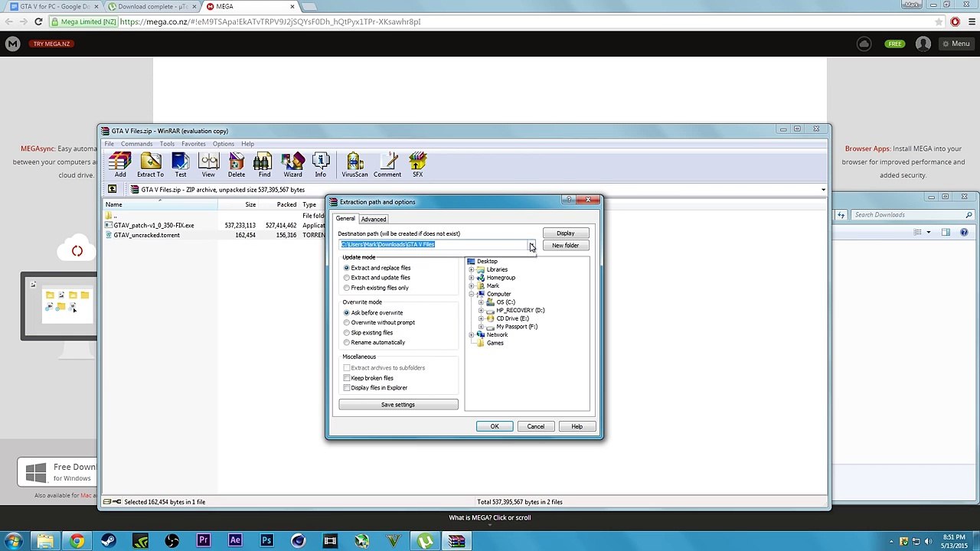Viewport: 980px width, 551px height.
Task: Reload the page in Chrome
Action: click(x=38, y=21)
